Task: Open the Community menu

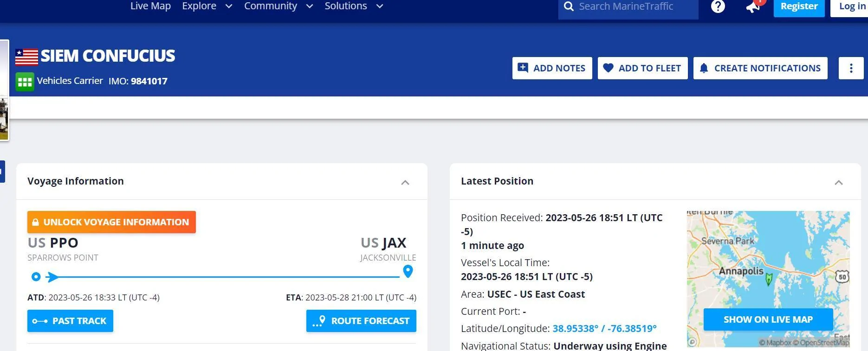Action: (x=271, y=6)
